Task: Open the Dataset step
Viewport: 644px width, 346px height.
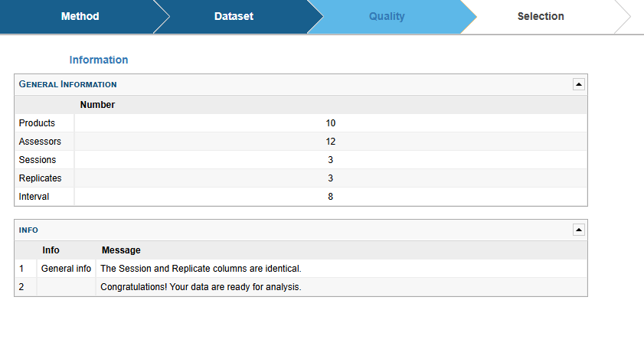Action: point(234,16)
